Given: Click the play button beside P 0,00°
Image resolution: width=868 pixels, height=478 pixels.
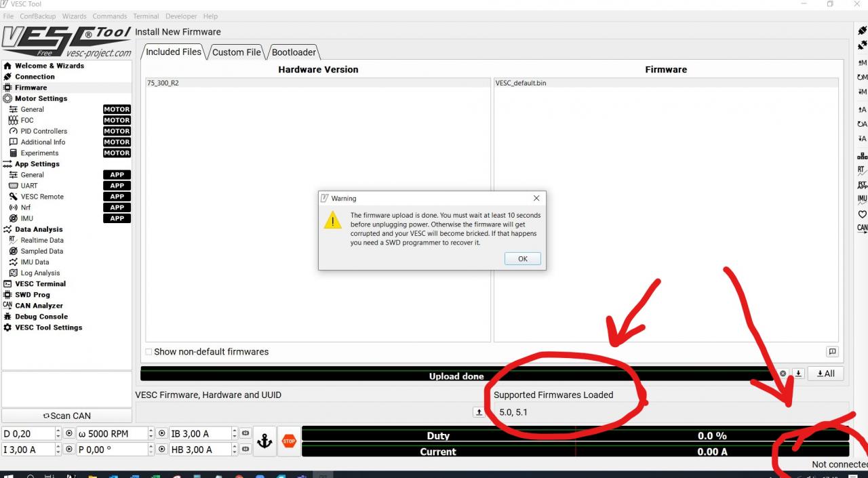Looking at the screenshot, I should [162, 450].
